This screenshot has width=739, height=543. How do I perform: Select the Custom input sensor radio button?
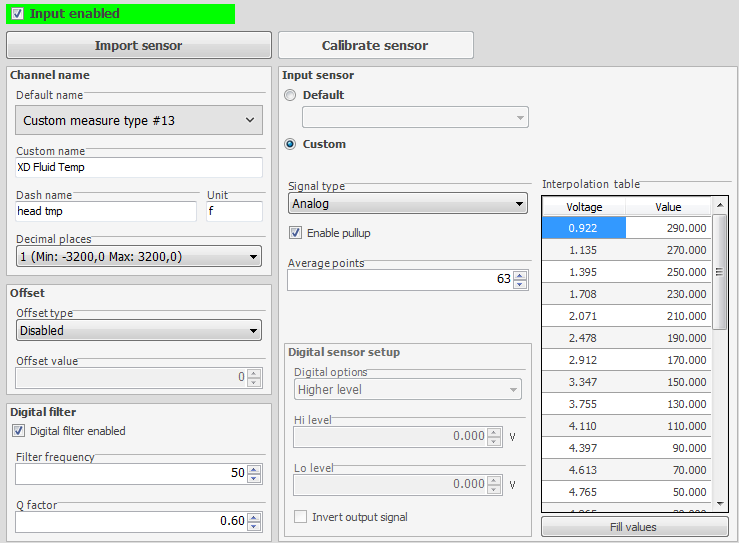[291, 144]
